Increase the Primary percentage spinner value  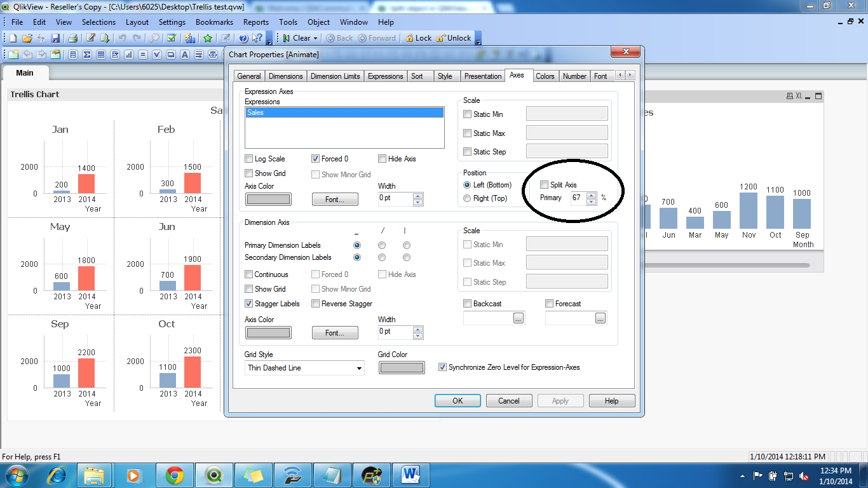coord(592,195)
